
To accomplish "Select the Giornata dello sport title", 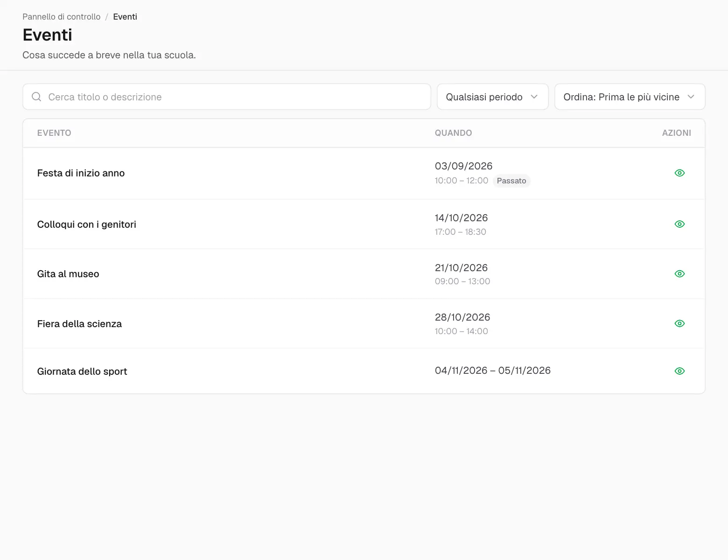I will 82,371.
